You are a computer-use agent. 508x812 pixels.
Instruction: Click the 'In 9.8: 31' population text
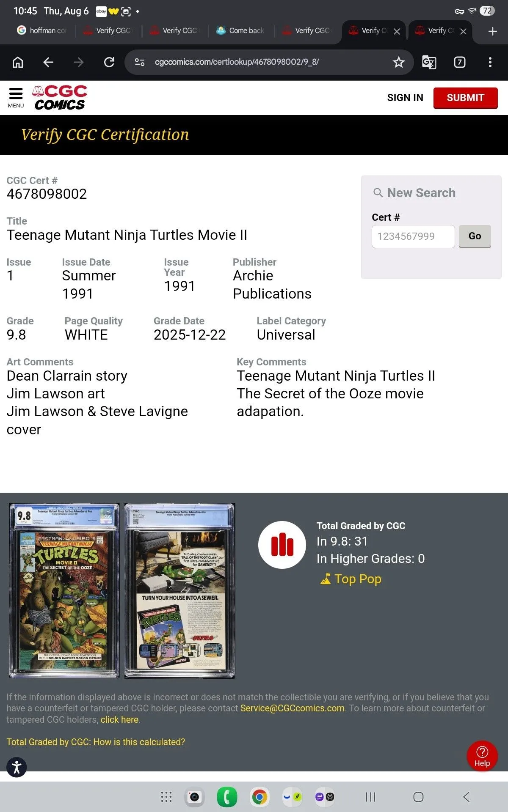[342, 541]
